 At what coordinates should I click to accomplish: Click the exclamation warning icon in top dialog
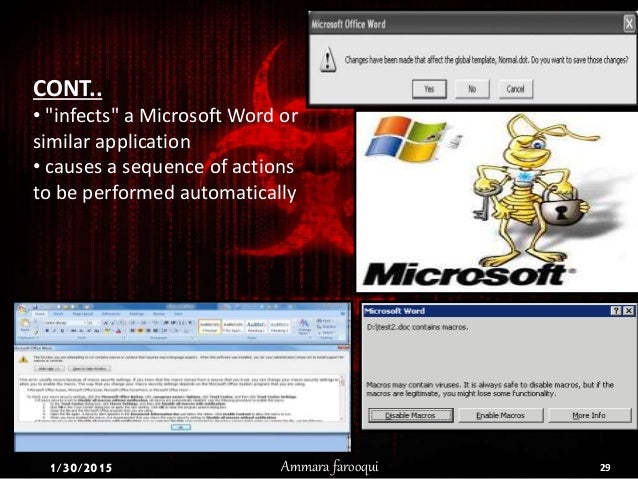(x=328, y=60)
